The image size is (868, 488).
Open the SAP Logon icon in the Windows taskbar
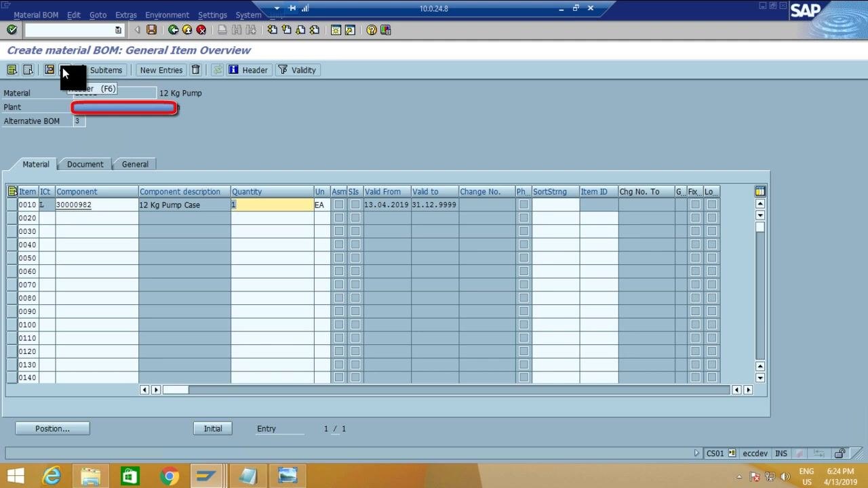(206, 476)
